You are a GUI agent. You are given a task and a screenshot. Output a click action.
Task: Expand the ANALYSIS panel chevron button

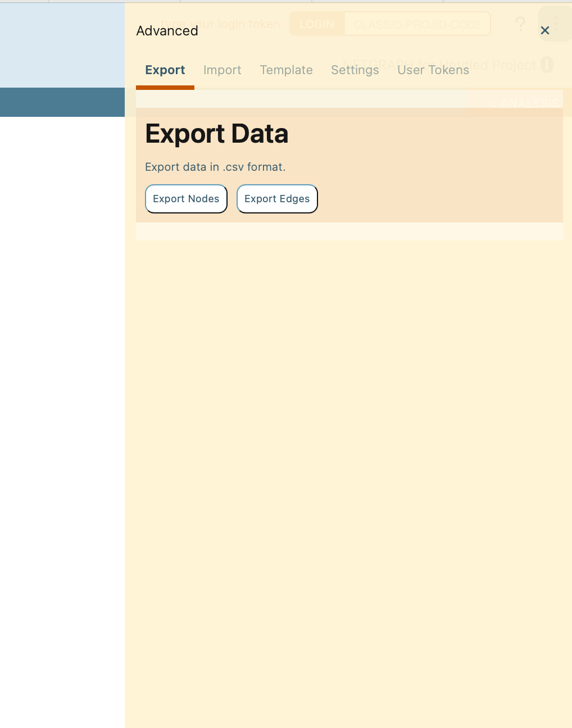(523, 103)
